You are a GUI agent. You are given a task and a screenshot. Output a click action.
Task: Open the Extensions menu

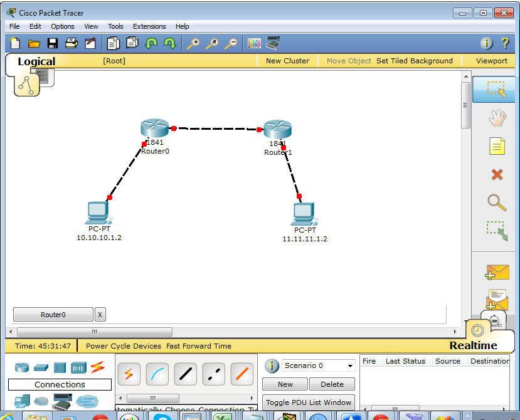click(x=149, y=26)
